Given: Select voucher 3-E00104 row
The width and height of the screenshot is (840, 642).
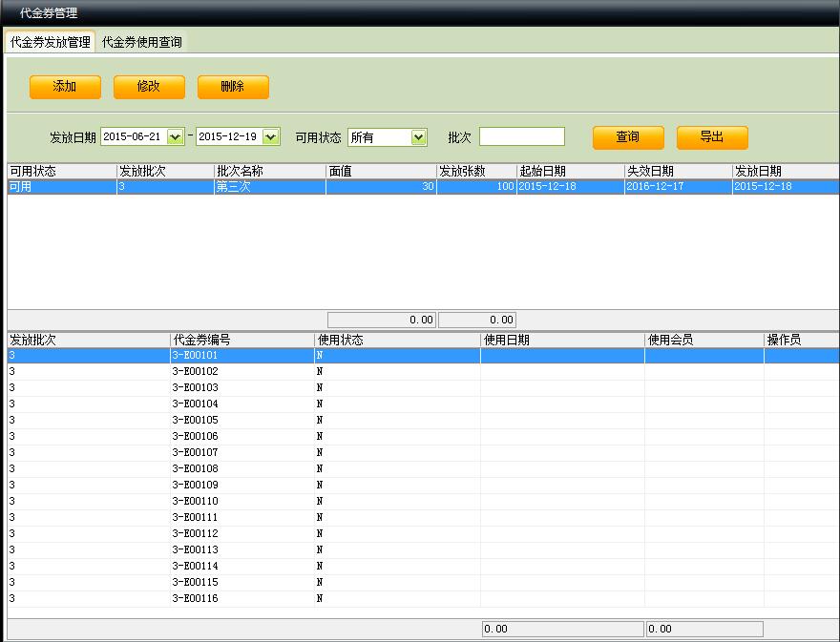Looking at the screenshot, I should [423, 404].
